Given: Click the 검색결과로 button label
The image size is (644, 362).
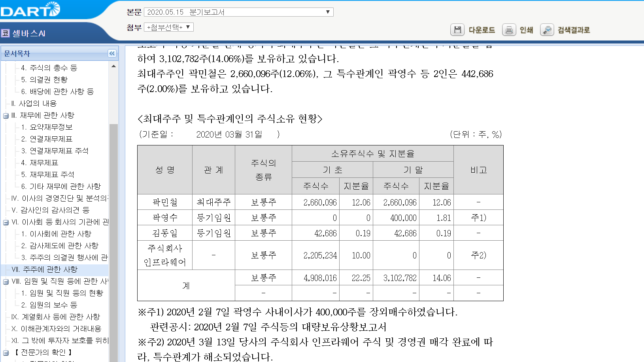Looking at the screenshot, I should click(574, 30).
